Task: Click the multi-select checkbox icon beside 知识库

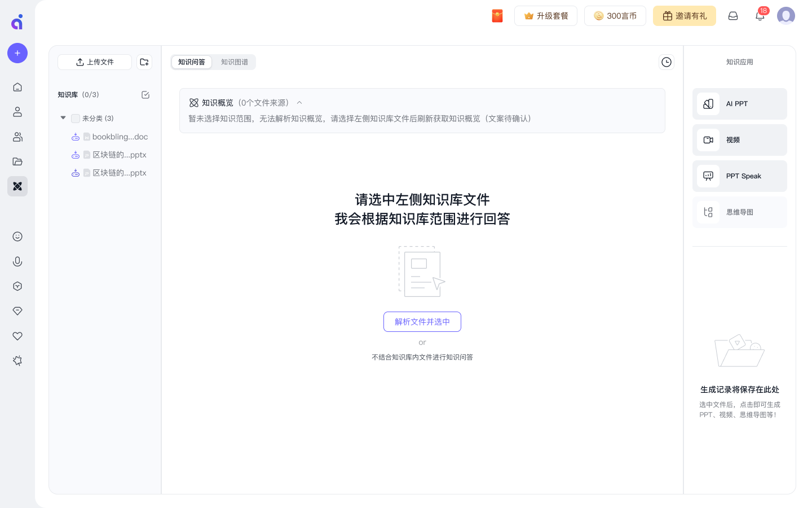Action: click(145, 95)
